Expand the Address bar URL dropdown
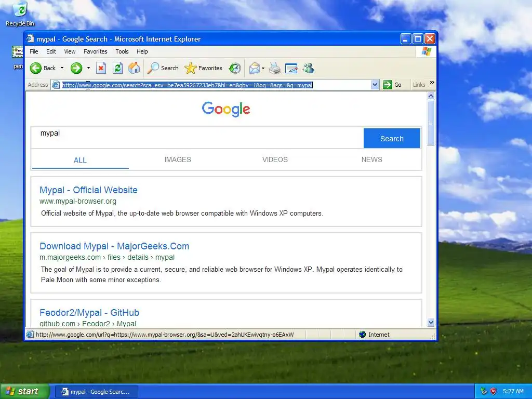Image resolution: width=532 pixels, height=399 pixels. pos(375,85)
